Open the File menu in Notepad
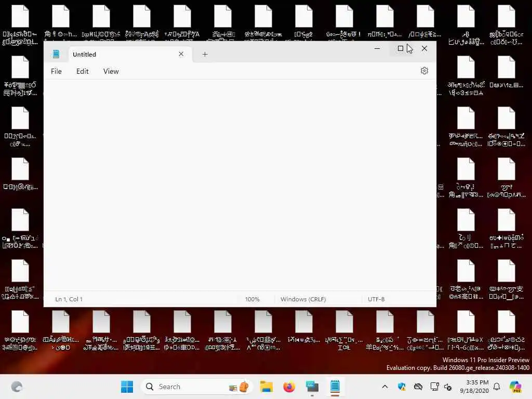 (56, 71)
